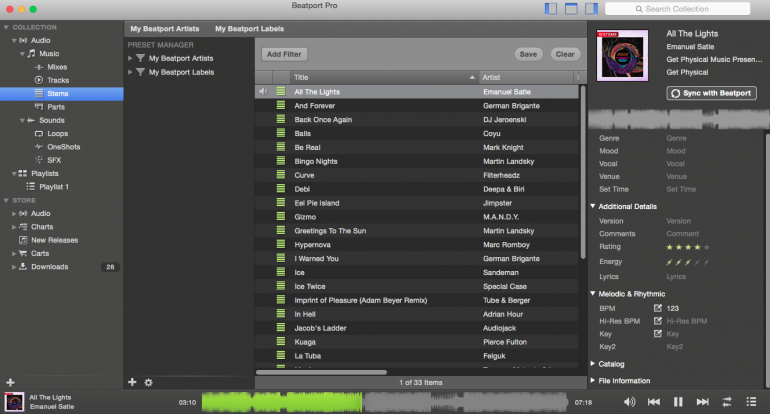The height and width of the screenshot is (414, 770).
Task: Sort by the Artist column header
Action: [x=526, y=77]
